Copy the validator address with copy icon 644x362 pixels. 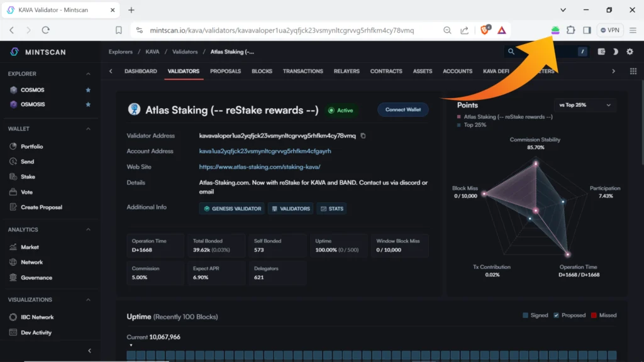coord(363,136)
